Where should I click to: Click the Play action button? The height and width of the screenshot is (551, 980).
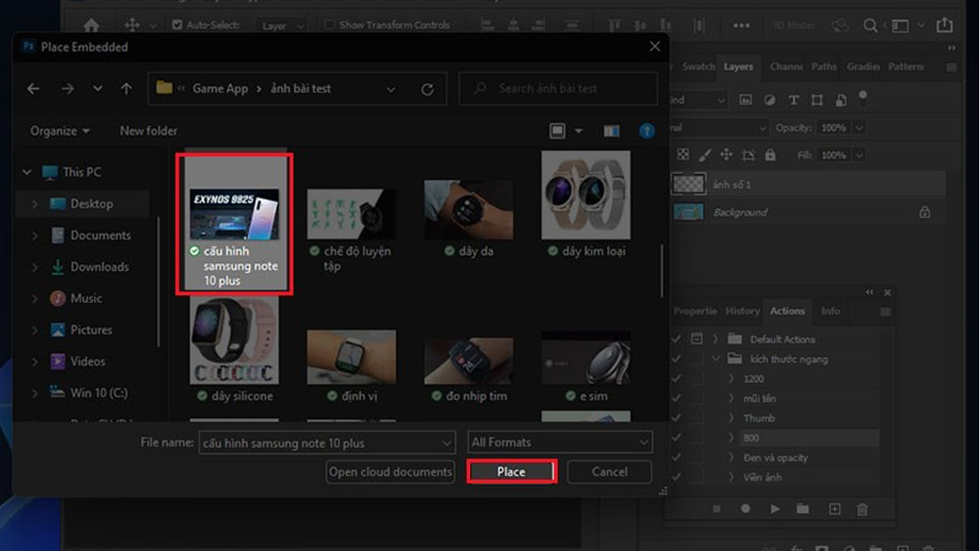pos(775,509)
